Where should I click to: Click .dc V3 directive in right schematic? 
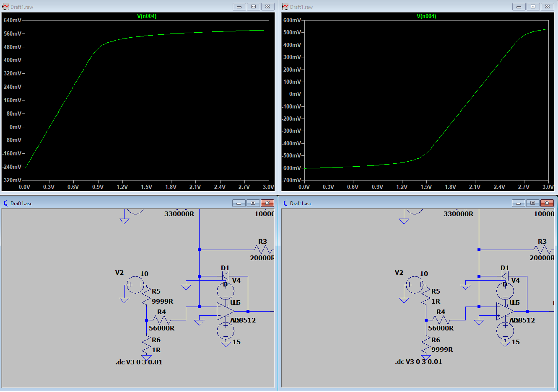point(418,361)
